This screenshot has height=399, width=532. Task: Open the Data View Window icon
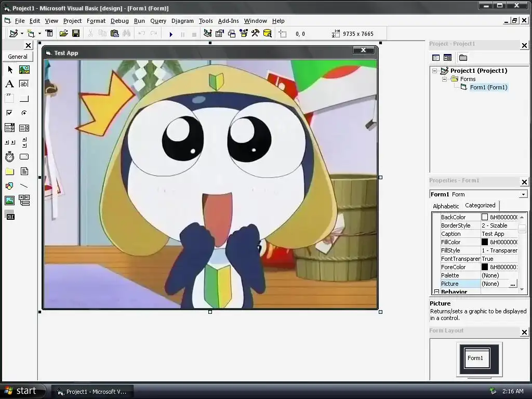pos(268,33)
